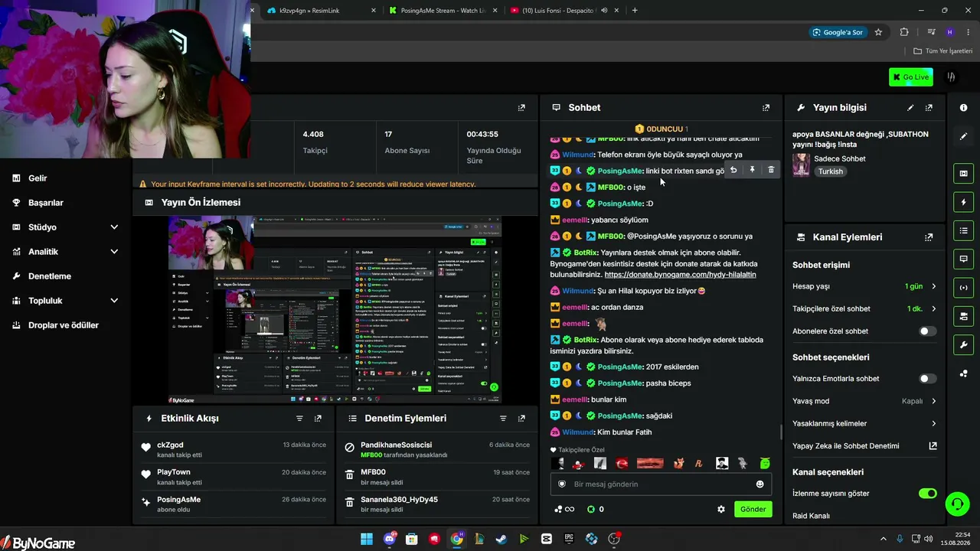Open Raid Kanalı option

[x=812, y=516]
